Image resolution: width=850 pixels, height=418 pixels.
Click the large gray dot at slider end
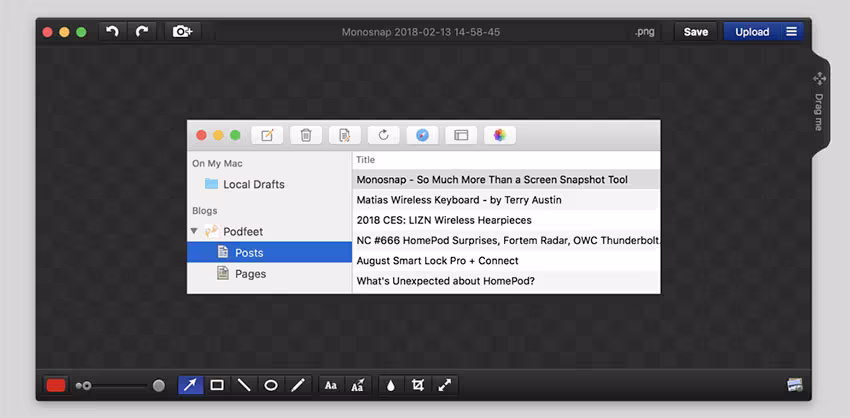pyautogui.click(x=159, y=386)
